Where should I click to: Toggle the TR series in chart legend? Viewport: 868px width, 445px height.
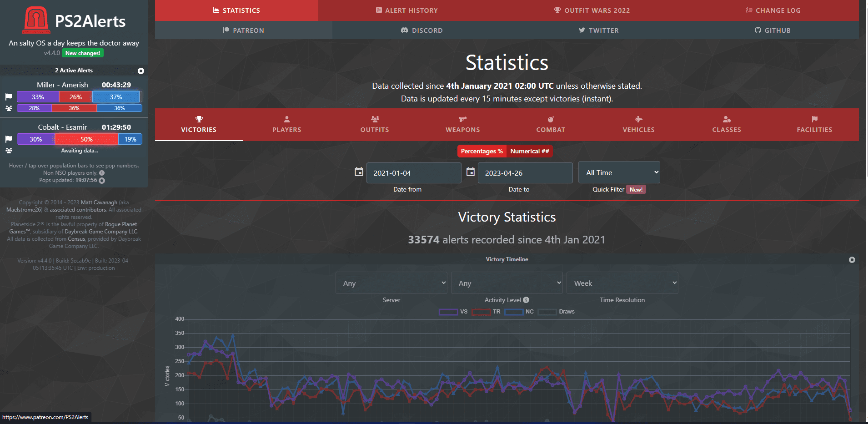[486, 312]
